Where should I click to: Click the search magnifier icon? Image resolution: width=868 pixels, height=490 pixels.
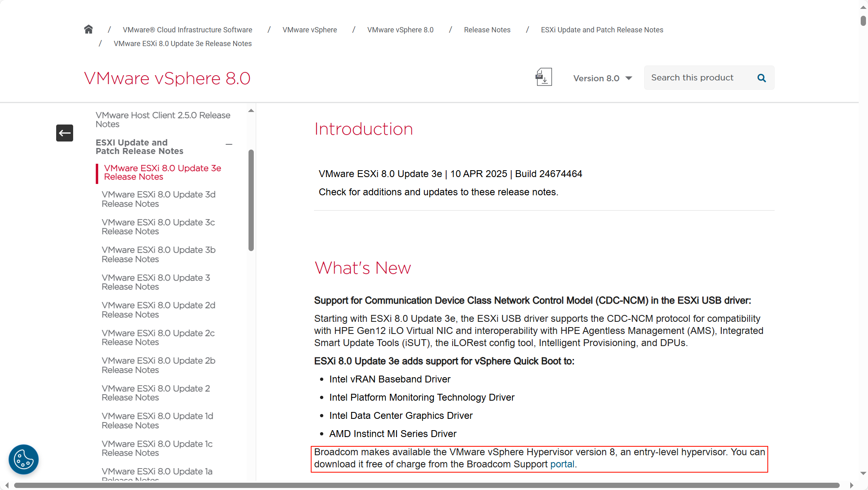coord(761,78)
